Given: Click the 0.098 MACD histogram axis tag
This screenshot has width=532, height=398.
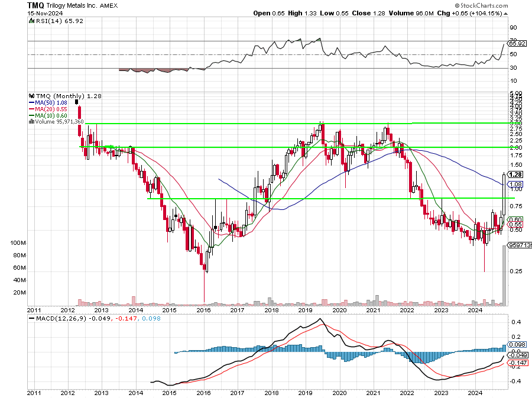Looking at the screenshot, I should point(516,345).
